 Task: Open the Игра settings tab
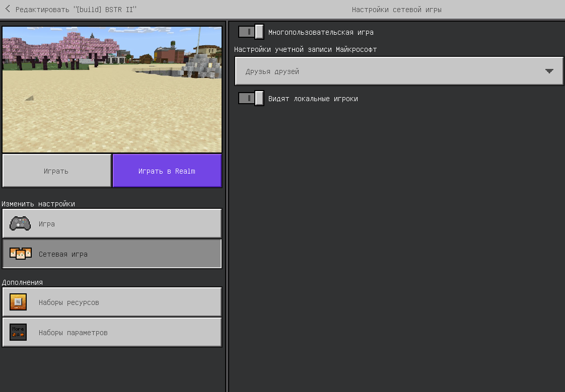click(x=112, y=223)
